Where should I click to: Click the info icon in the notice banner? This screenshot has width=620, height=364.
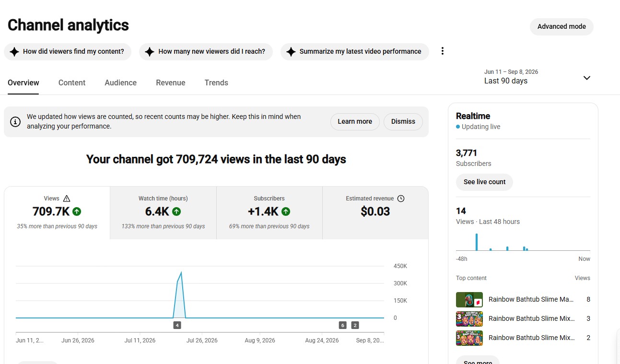coord(15,122)
